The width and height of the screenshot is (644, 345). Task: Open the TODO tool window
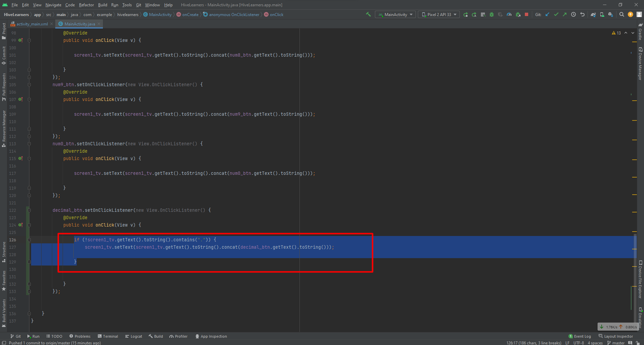[54, 336]
